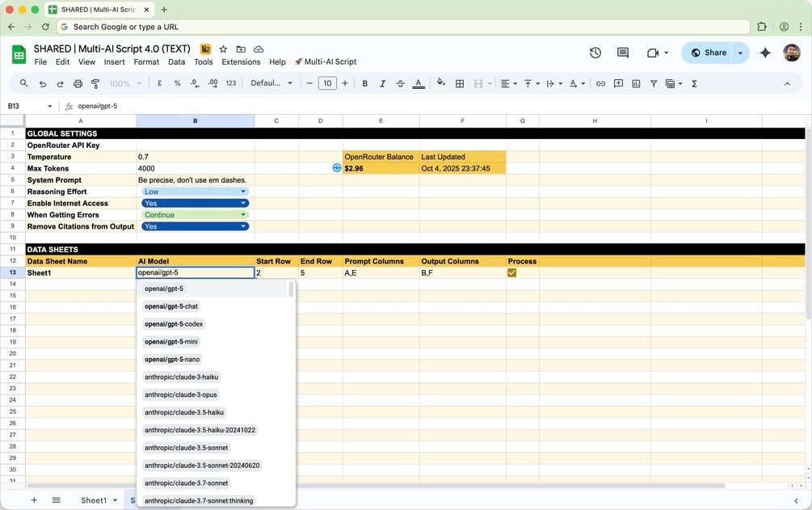
Task: Open the Name Box dropdown arrow
Action: [50, 106]
